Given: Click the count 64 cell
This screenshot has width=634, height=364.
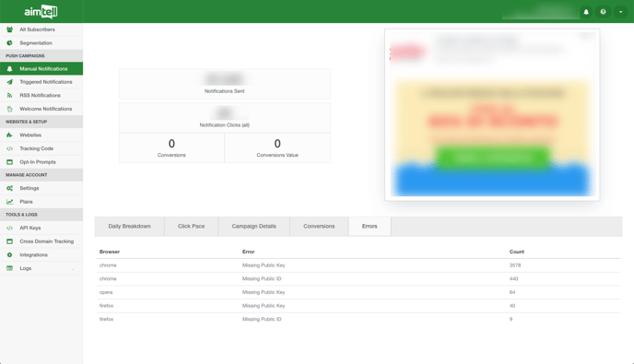Looking at the screenshot, I should 512,292.
